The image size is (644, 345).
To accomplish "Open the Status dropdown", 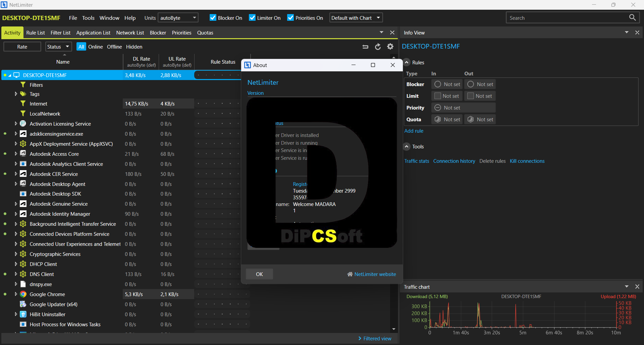I will [58, 47].
